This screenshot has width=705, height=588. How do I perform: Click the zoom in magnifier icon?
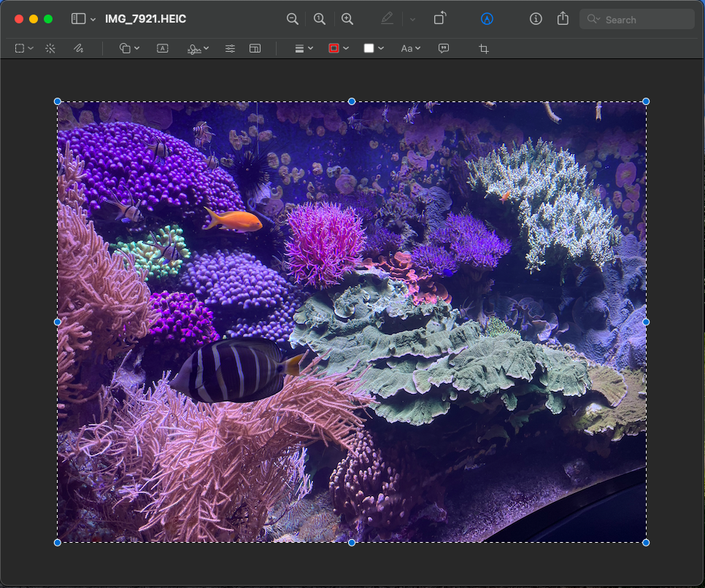coord(347,19)
